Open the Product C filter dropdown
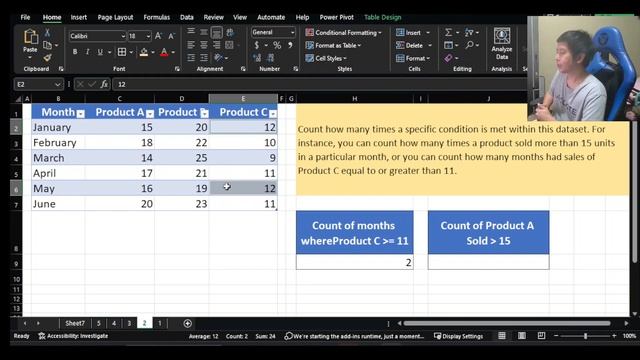The height and width of the screenshot is (360, 640). 273,114
